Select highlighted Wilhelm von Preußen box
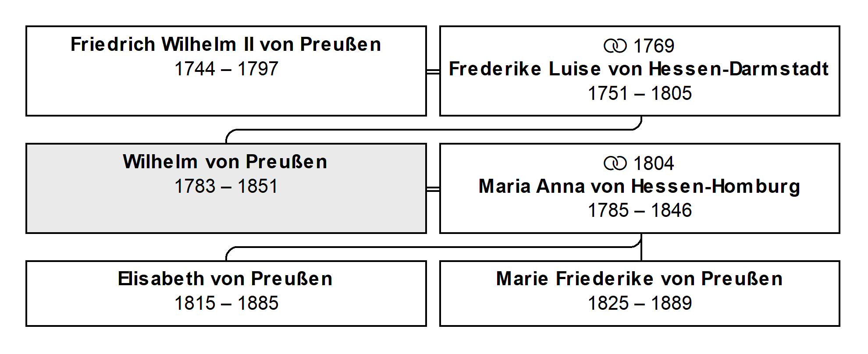The width and height of the screenshot is (868, 354). point(226,188)
